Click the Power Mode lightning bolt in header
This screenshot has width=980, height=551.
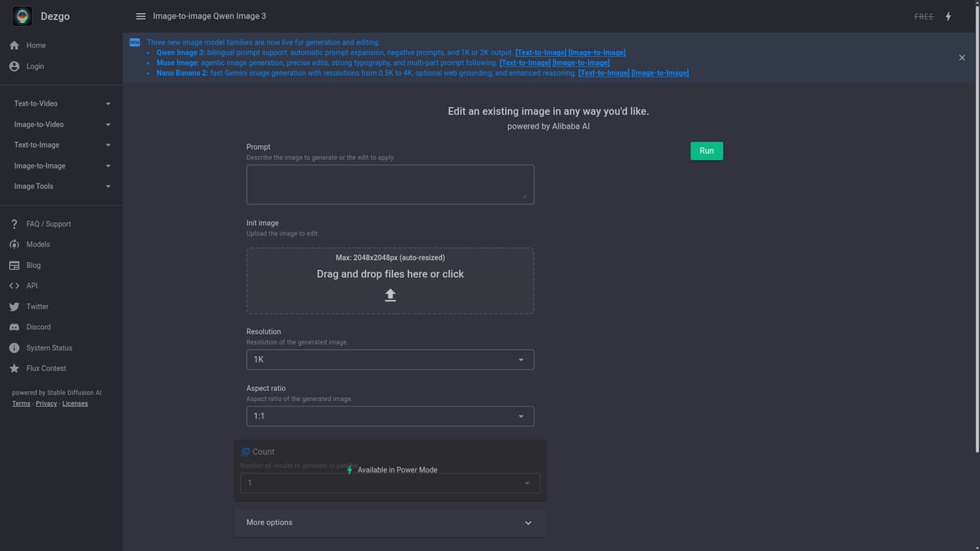[x=948, y=16]
